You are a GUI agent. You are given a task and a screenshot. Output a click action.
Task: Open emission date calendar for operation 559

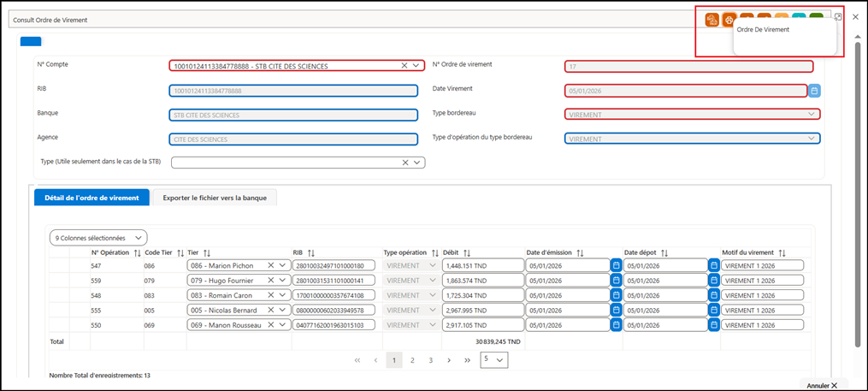(x=616, y=281)
